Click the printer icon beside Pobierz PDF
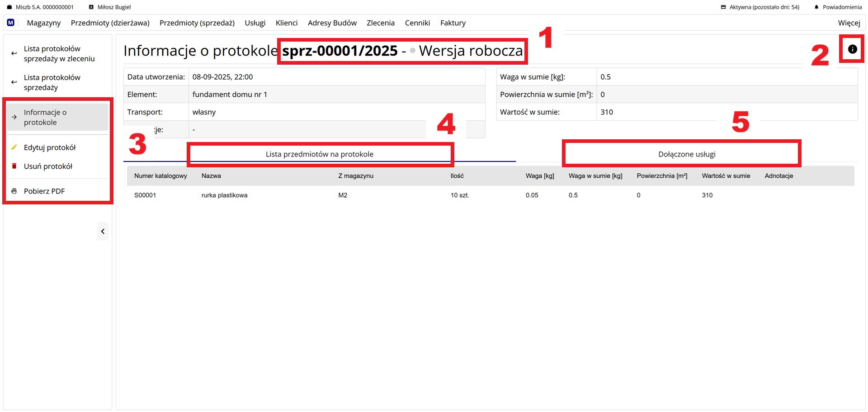Image resolution: width=868 pixels, height=412 pixels. pos(14,191)
